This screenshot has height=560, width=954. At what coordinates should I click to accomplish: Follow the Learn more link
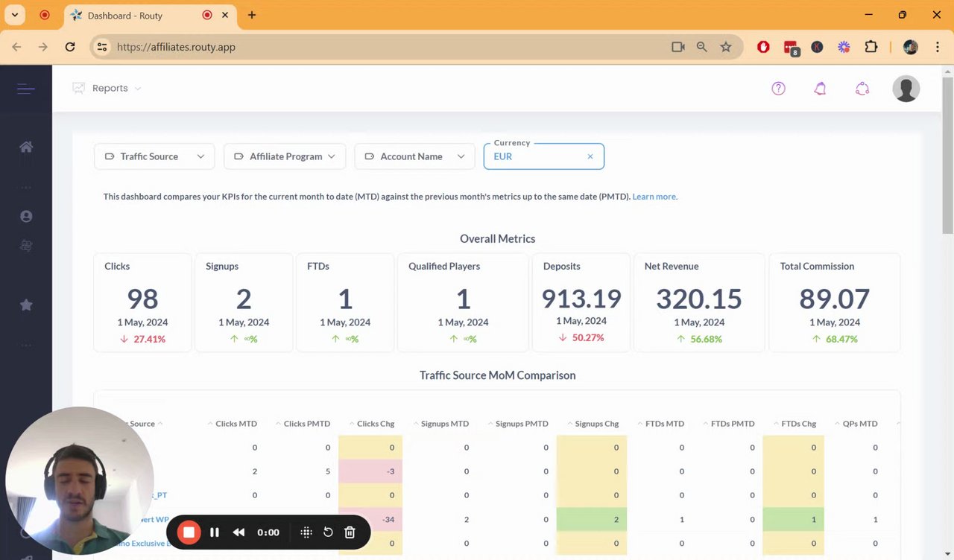point(654,197)
